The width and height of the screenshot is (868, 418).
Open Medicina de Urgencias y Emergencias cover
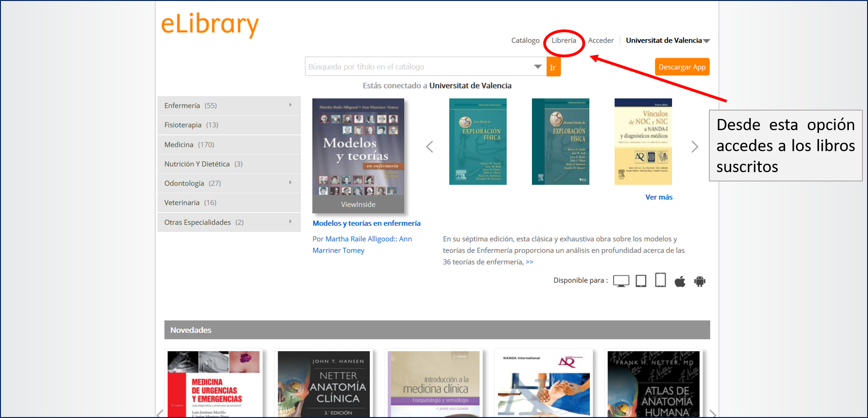[214, 384]
